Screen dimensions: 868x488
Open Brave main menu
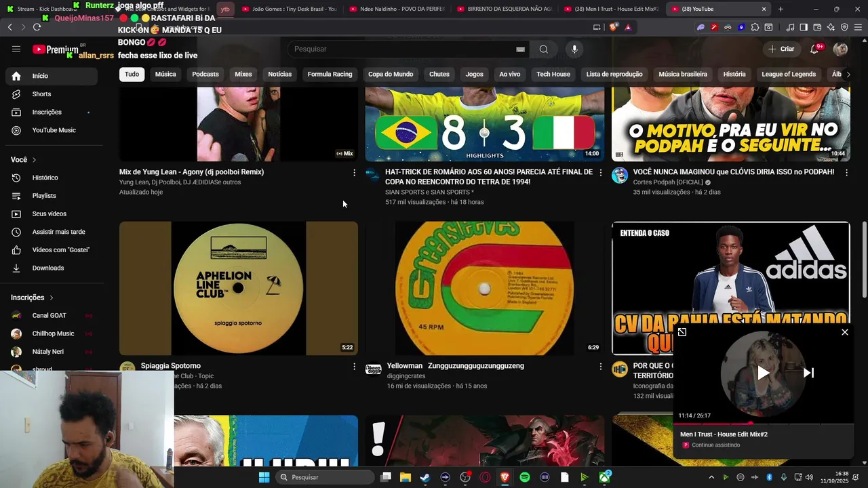point(857,27)
